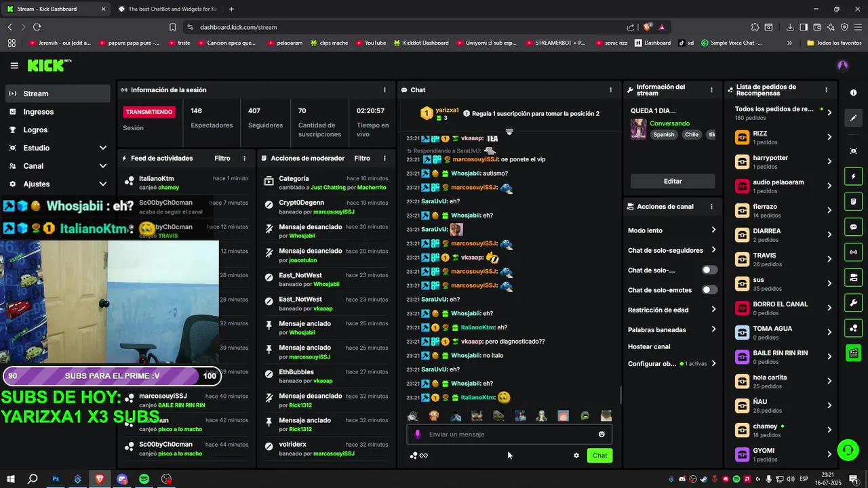
Task: Click the green Chat send button
Action: 600,455
